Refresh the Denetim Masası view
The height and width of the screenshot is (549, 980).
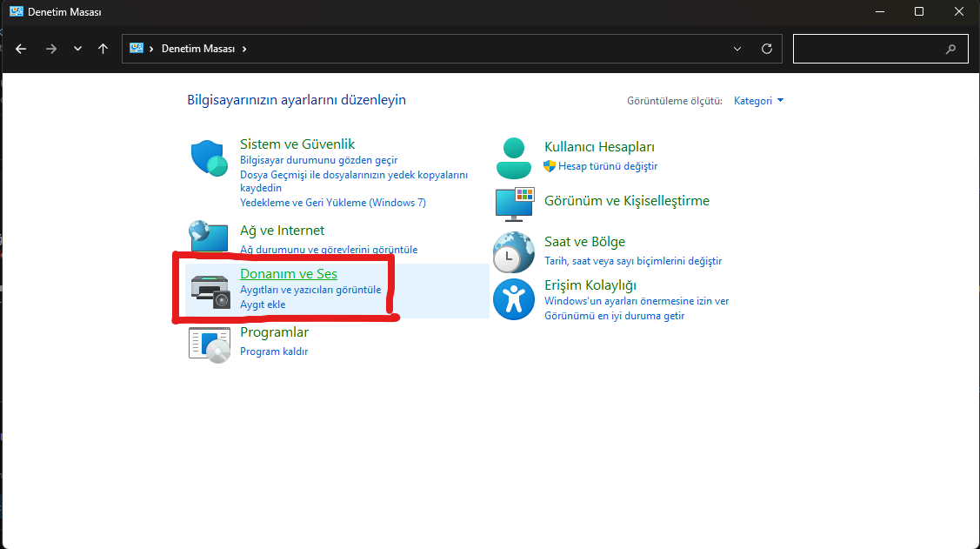[767, 49]
